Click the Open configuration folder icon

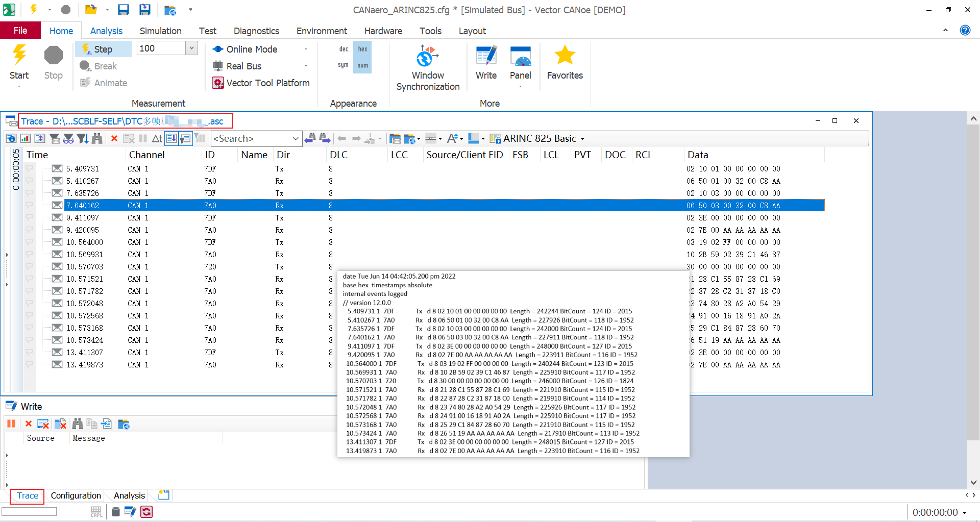(91, 10)
